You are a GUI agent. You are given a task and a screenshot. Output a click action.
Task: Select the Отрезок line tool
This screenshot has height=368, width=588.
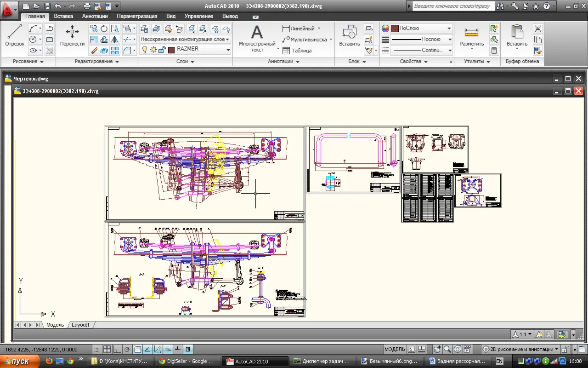point(14,35)
